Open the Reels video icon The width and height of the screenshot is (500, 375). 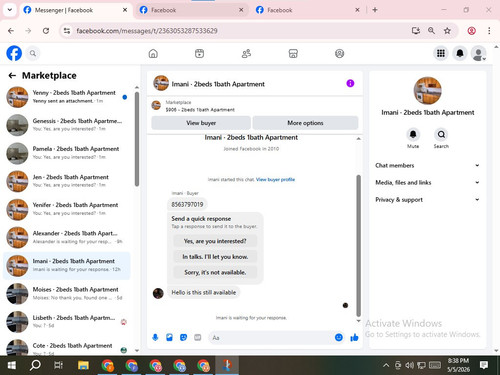(199, 53)
